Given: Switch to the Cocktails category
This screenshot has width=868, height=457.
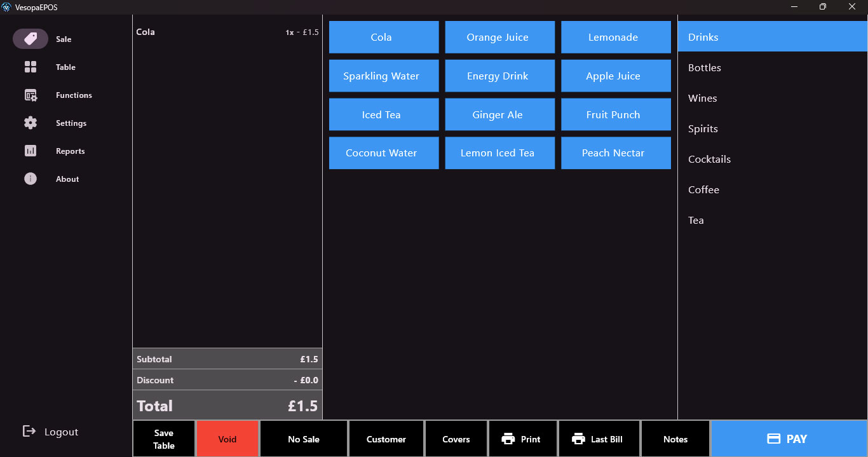Looking at the screenshot, I should [772, 159].
